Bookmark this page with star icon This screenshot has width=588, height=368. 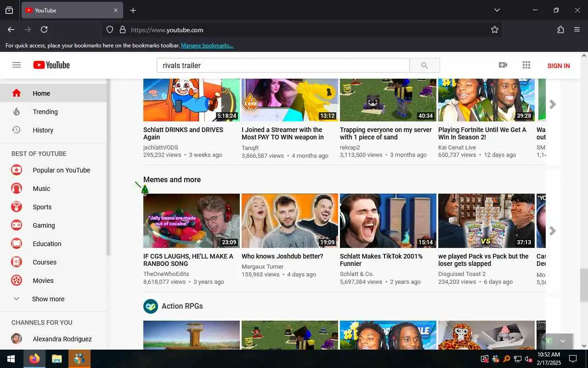(495, 29)
